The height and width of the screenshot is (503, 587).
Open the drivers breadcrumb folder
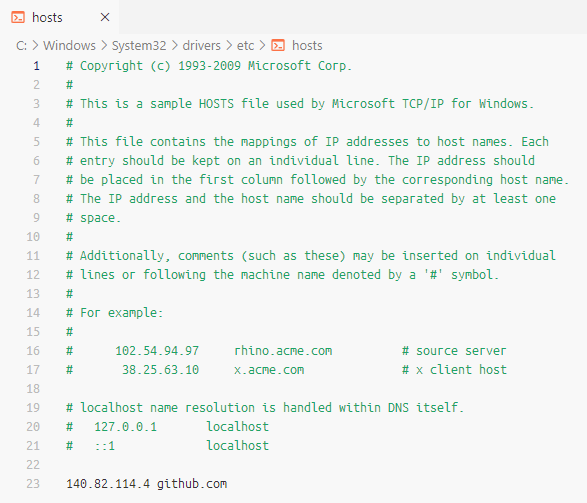click(201, 45)
